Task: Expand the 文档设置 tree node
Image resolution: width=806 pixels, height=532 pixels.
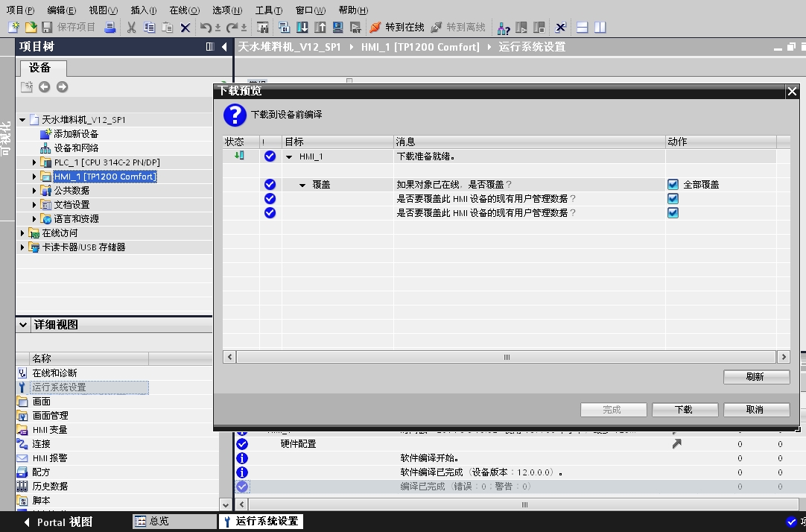Action: (34, 205)
